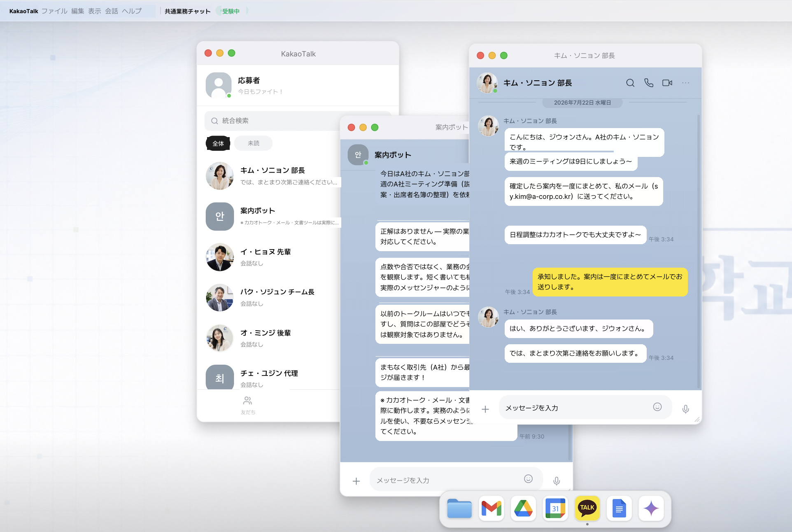Open the 友だち friends tab icon
The width and height of the screenshot is (792, 532).
248,405
